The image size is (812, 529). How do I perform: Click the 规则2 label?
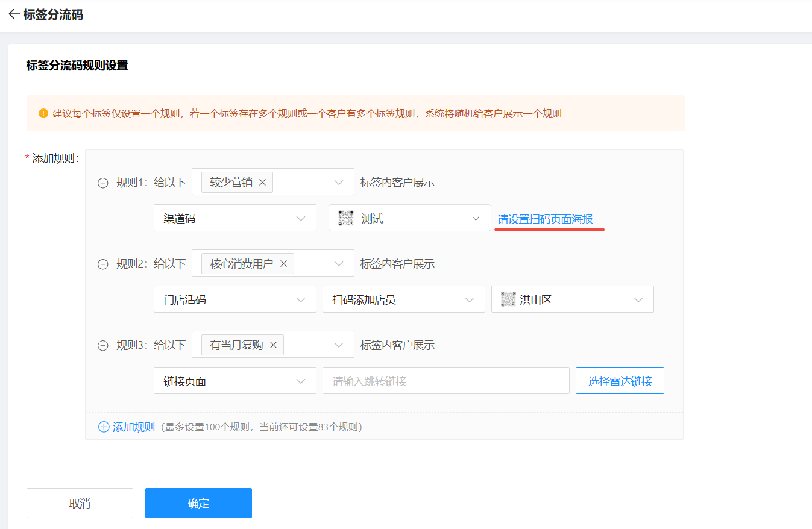tap(132, 264)
